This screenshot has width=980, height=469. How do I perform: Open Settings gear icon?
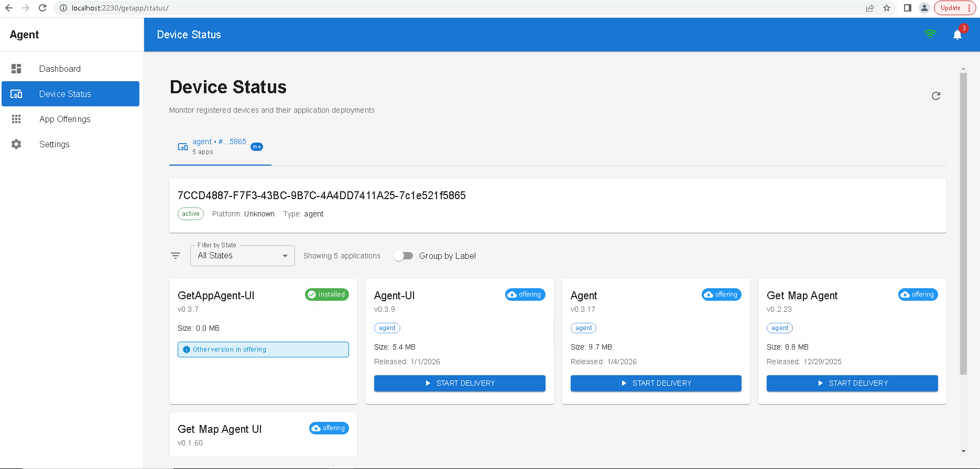coord(16,144)
